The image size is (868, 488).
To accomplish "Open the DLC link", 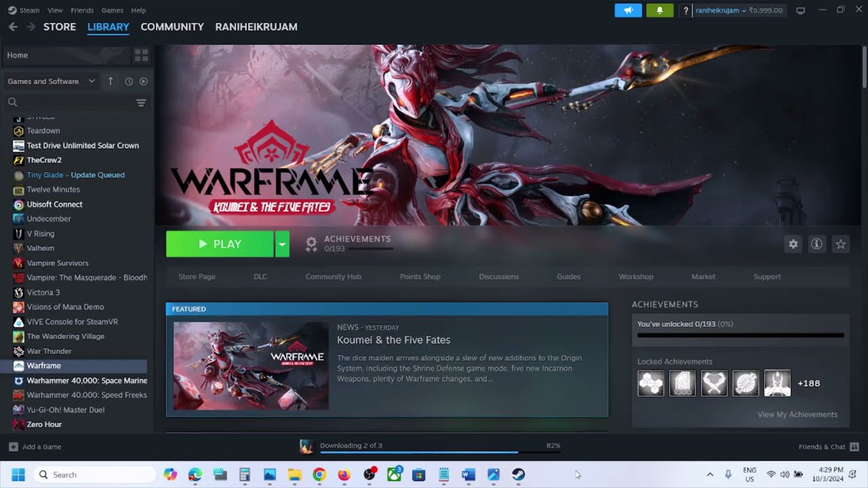I will click(260, 277).
